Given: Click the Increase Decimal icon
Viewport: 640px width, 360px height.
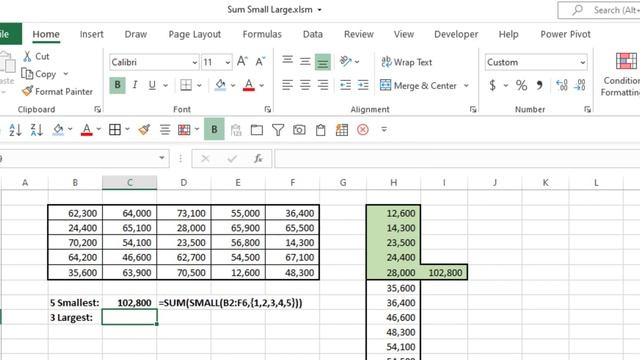Looking at the screenshot, I should click(562, 85).
